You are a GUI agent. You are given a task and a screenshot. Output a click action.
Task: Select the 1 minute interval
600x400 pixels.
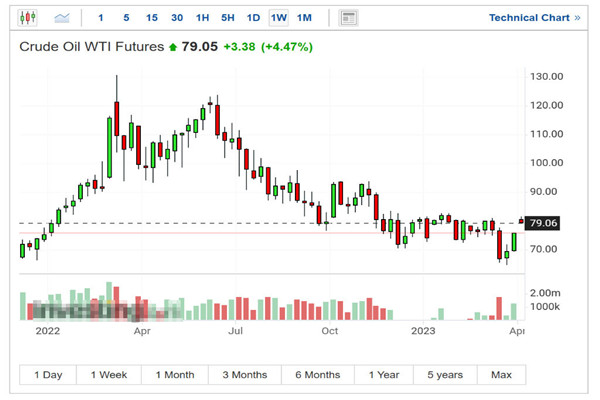pos(101,18)
